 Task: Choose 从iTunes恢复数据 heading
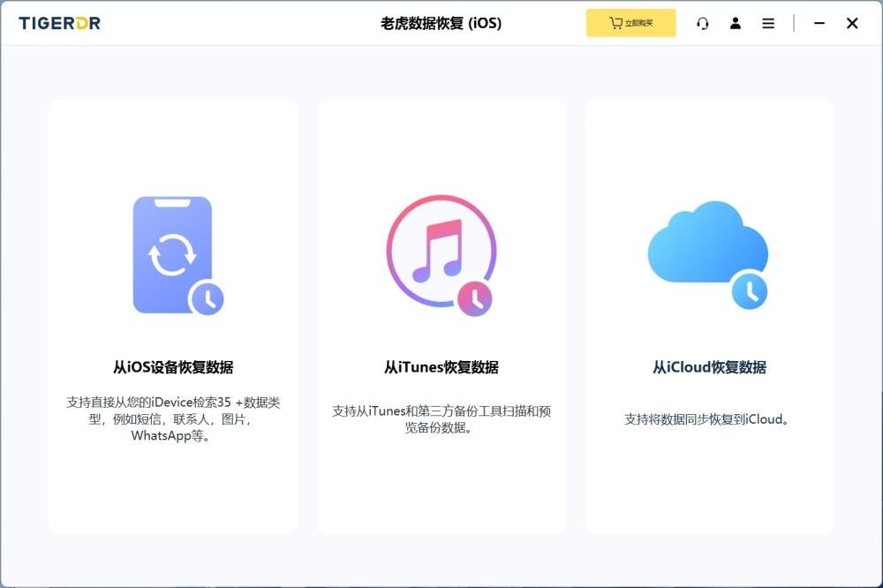click(x=441, y=367)
